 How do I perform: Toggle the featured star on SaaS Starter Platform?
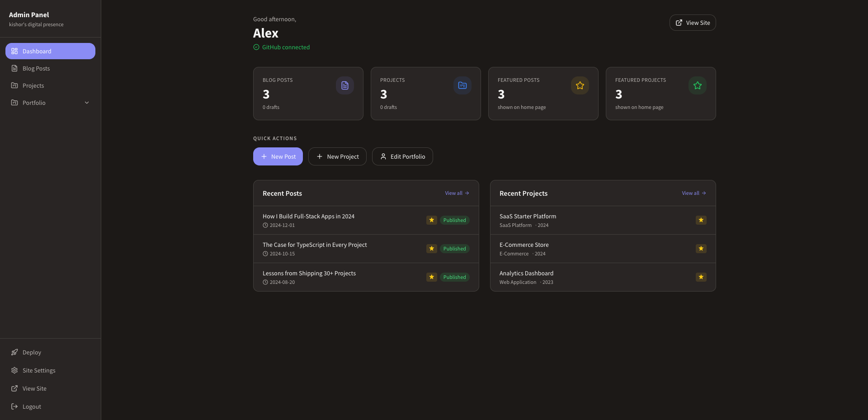coord(701,220)
